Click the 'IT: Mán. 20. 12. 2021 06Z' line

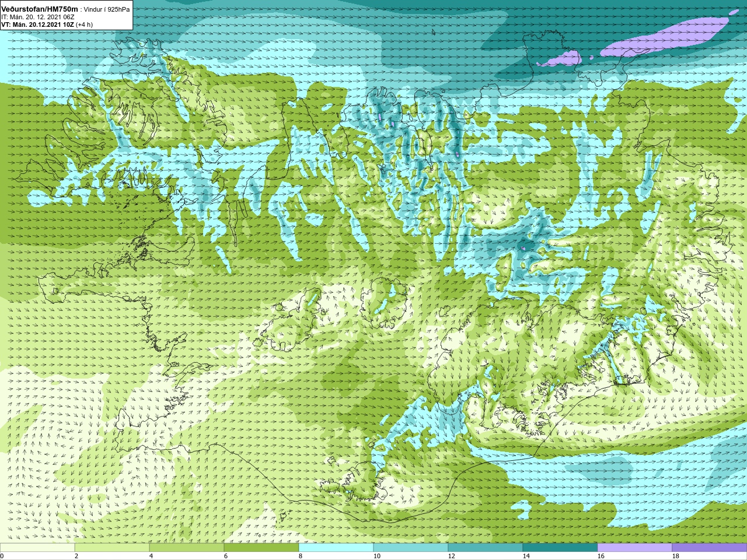37,17
